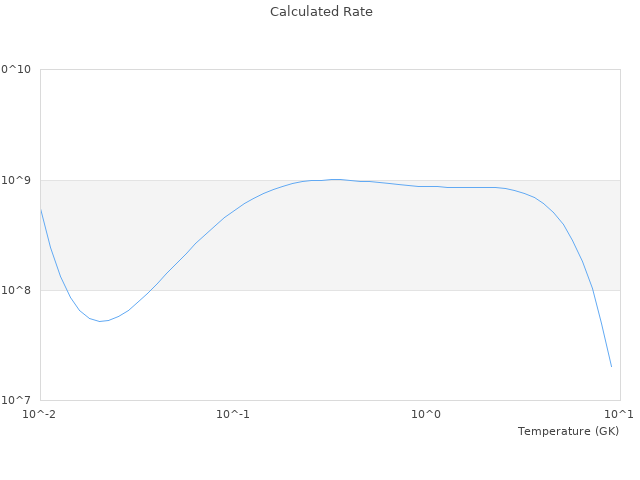Click the lowest dip of the blue curve
This screenshot has width=640, height=480.
click(x=100, y=321)
